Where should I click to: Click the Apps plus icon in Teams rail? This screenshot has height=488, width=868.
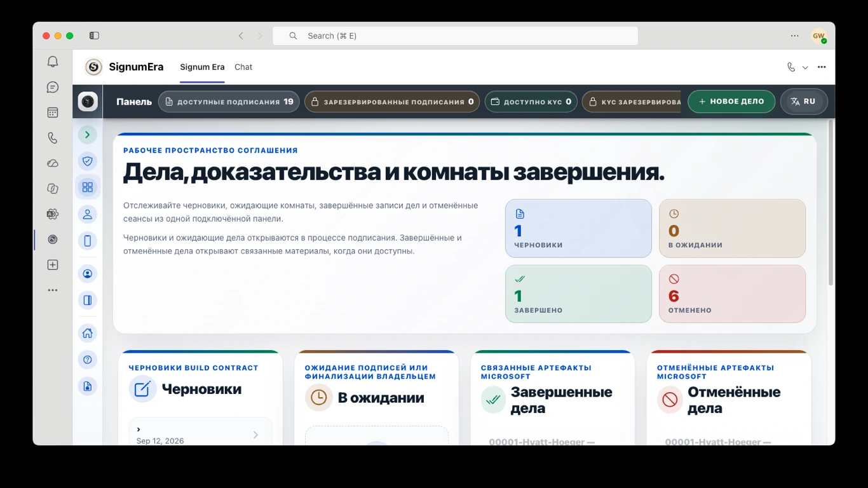(53, 265)
